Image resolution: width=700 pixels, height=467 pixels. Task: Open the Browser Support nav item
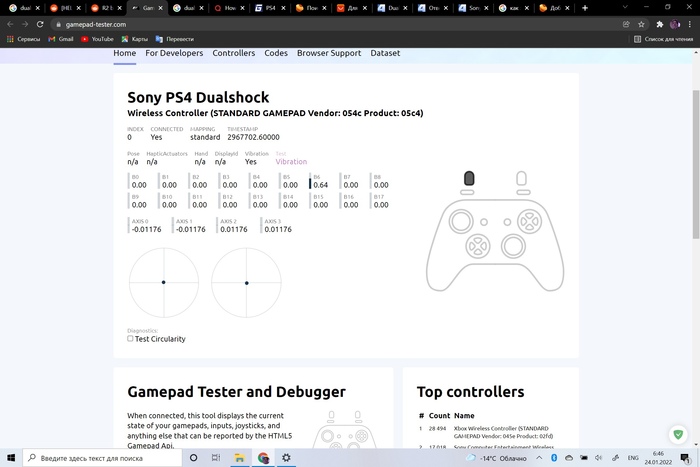tap(329, 53)
